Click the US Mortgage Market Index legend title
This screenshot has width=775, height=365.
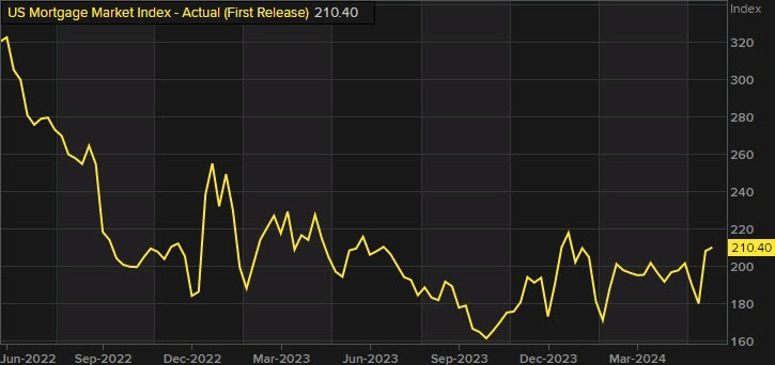tap(158, 13)
